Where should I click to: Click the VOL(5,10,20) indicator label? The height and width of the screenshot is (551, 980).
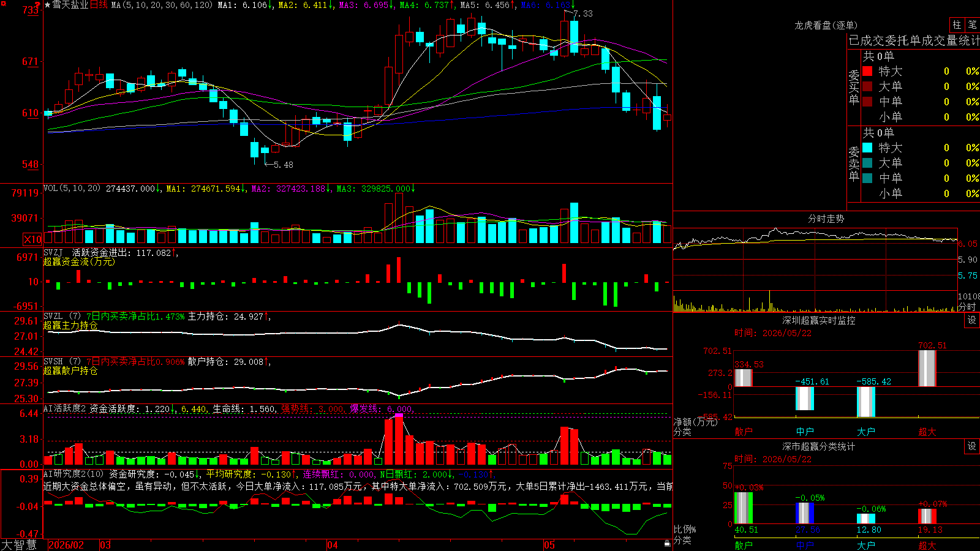coord(72,189)
